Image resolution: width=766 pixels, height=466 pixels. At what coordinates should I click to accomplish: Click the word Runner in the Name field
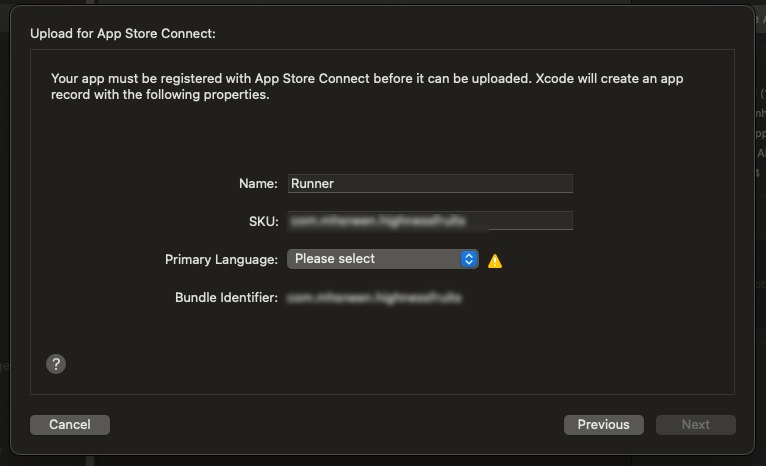[312, 184]
